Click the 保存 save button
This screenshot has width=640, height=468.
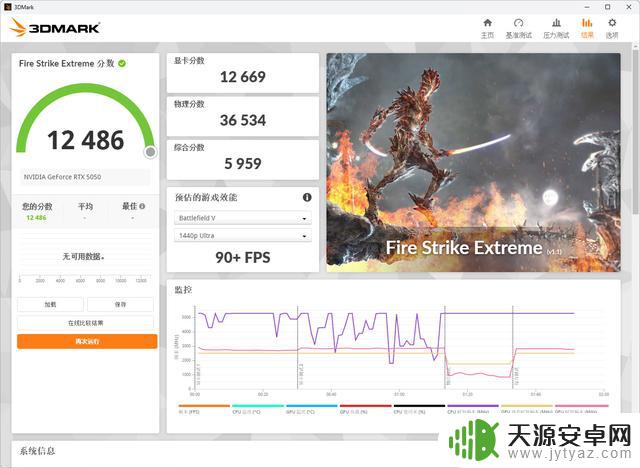coord(120,304)
